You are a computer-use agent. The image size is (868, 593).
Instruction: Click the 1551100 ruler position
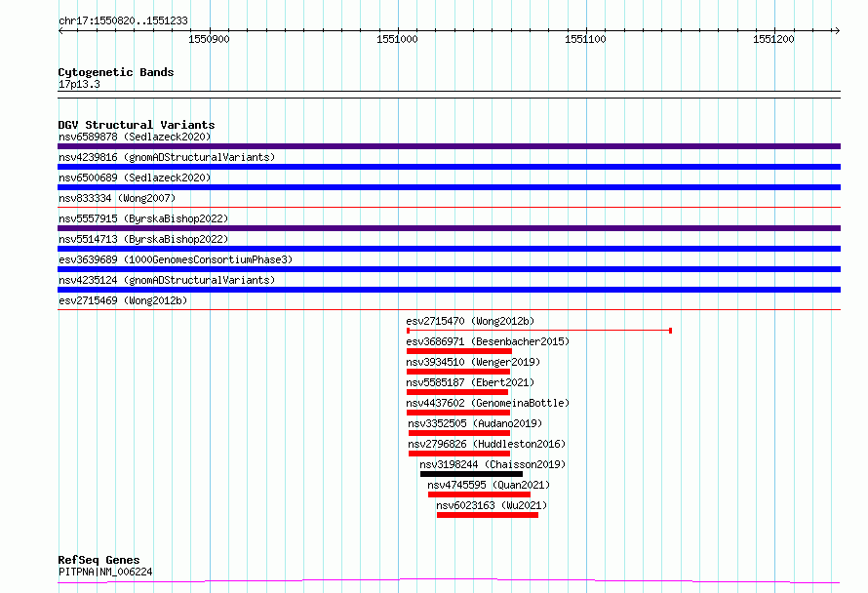(x=585, y=39)
